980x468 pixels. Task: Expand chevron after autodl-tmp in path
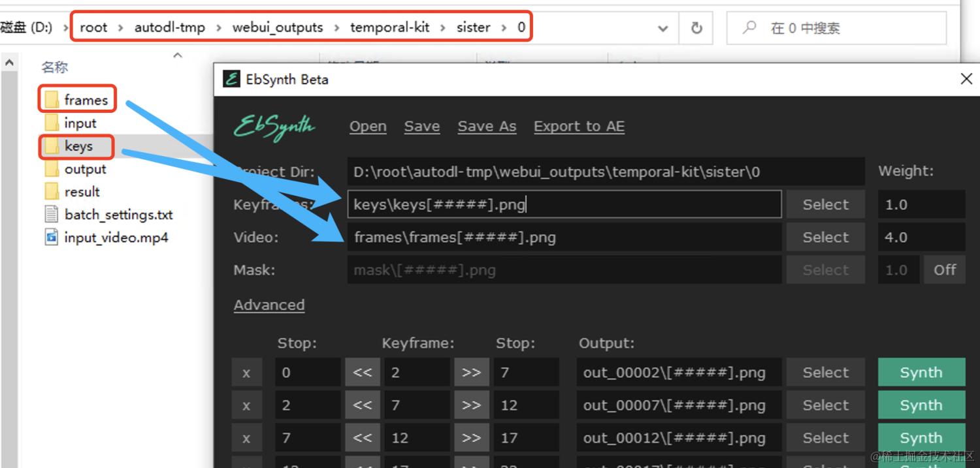[x=218, y=27]
